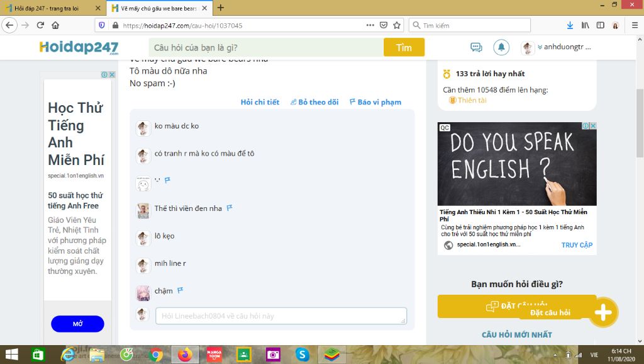Screen dimensions: 644x364
Task: Select the 'Vẽ mấy chú gấu we bare bears' tab
Action: [158, 8]
